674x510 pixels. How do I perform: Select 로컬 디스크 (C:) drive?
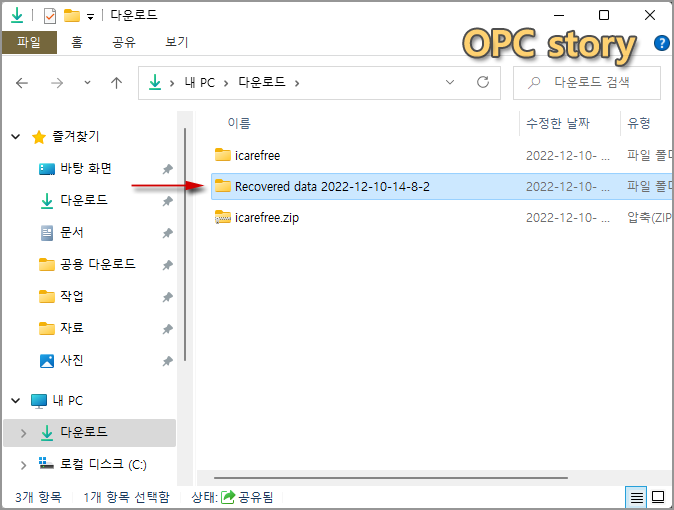(x=103, y=464)
